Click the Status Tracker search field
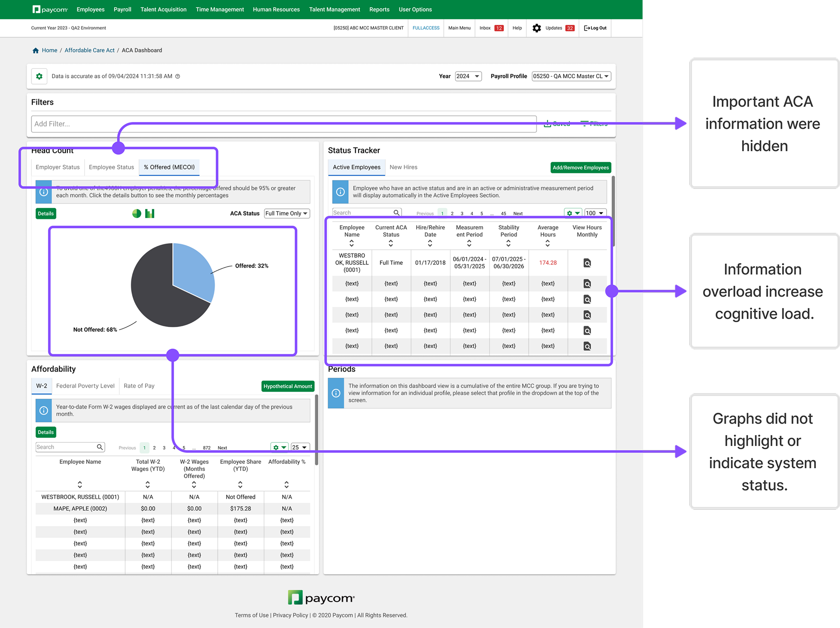Image resolution: width=840 pixels, height=628 pixels. pos(366,213)
